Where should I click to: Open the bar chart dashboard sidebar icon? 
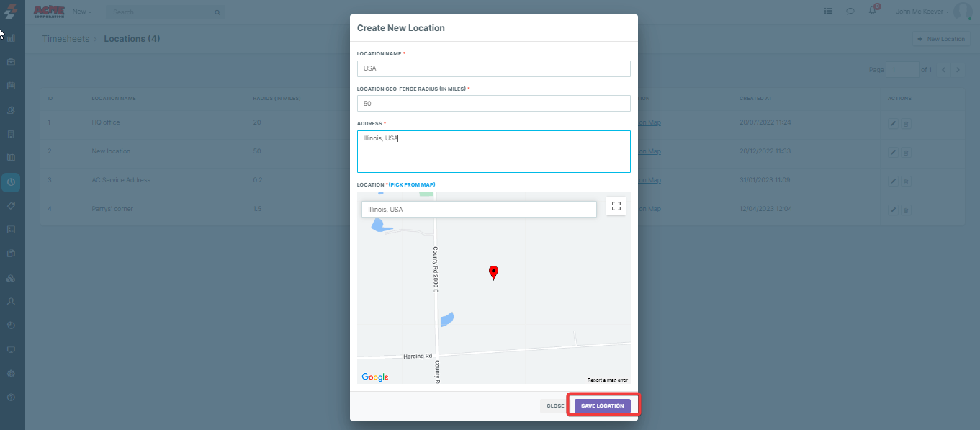11,38
